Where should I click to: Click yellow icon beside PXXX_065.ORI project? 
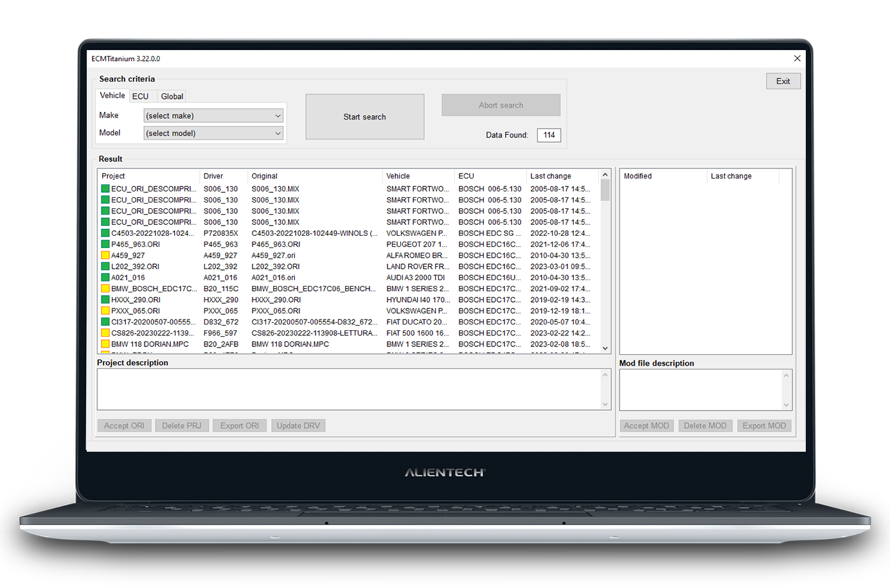click(105, 310)
